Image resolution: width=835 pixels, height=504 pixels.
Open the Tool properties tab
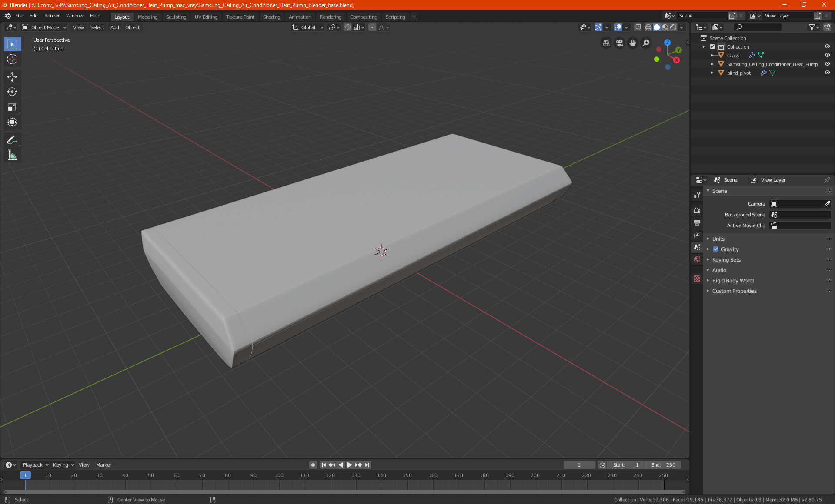[697, 195]
